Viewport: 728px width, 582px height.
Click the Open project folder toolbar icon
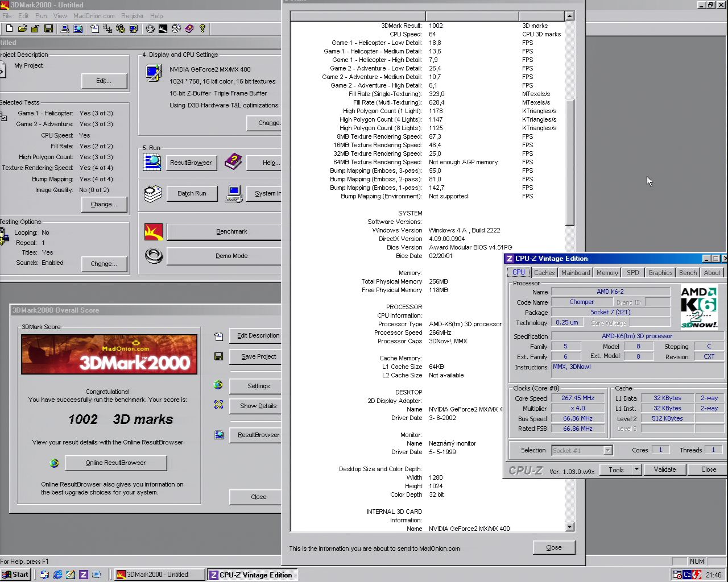[22, 28]
